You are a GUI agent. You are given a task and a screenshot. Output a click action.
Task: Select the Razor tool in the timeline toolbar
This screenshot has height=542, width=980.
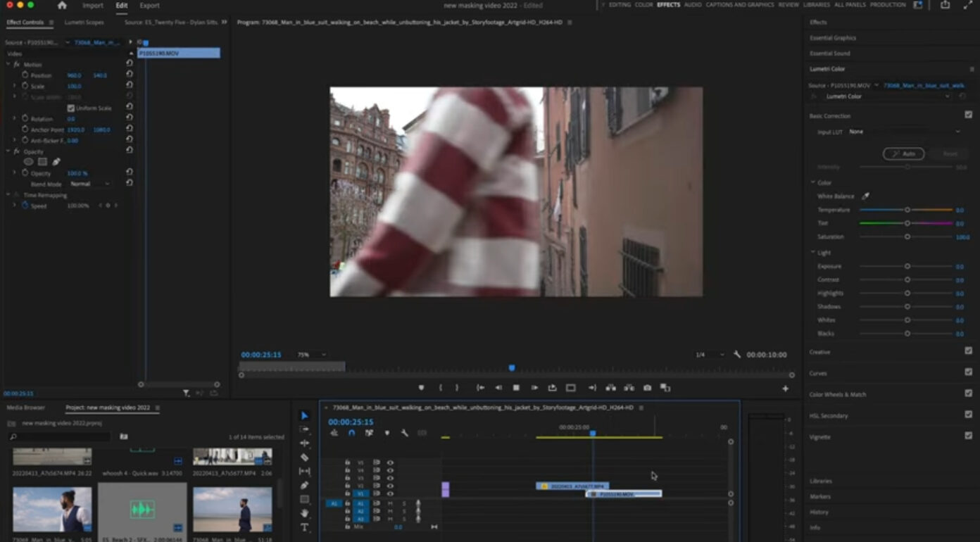pos(304,458)
